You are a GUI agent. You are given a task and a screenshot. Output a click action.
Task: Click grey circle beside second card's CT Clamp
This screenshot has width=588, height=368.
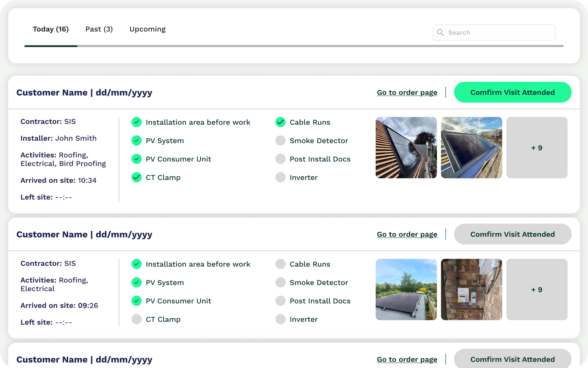(136, 319)
